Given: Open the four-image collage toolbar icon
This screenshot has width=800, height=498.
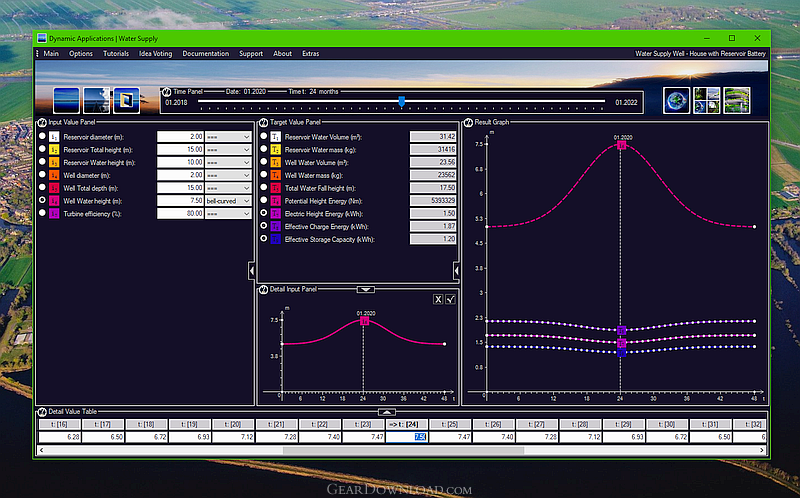Looking at the screenshot, I should coord(707,100).
